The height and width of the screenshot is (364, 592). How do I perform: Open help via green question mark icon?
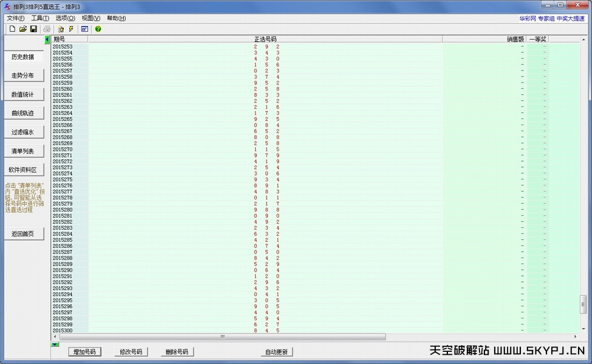98,29
